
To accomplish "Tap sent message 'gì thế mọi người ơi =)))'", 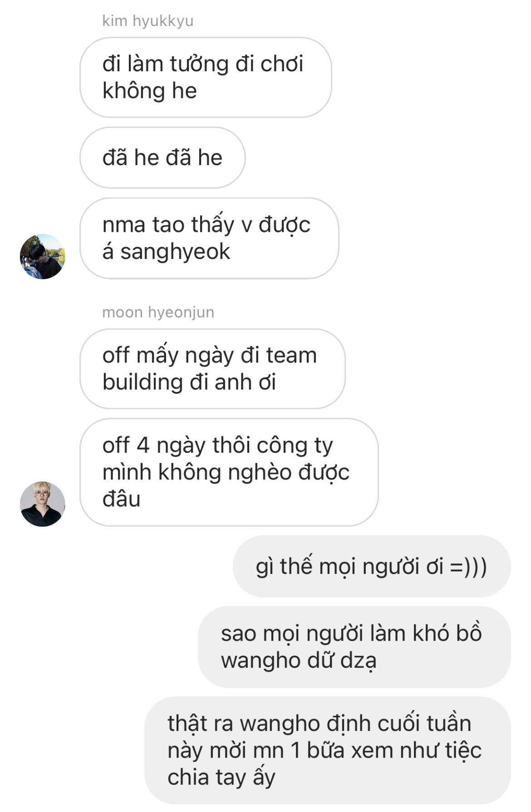I will coord(372,566).
